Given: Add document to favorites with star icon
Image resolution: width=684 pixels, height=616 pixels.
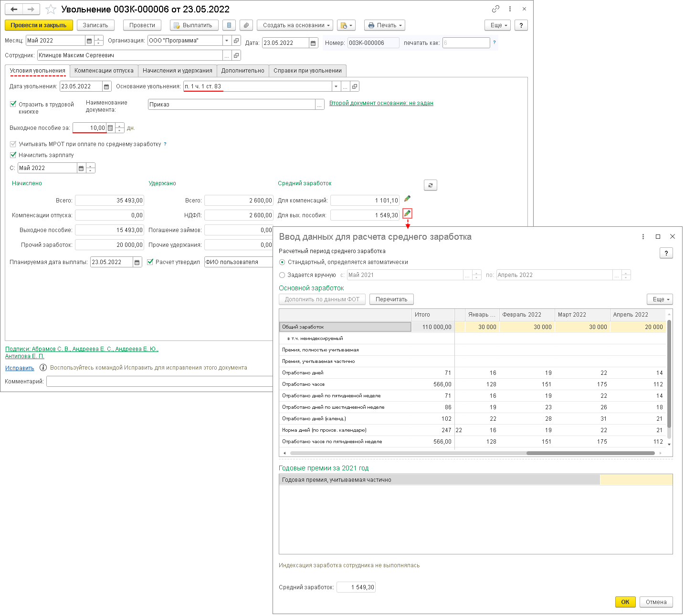Looking at the screenshot, I should (x=51, y=9).
